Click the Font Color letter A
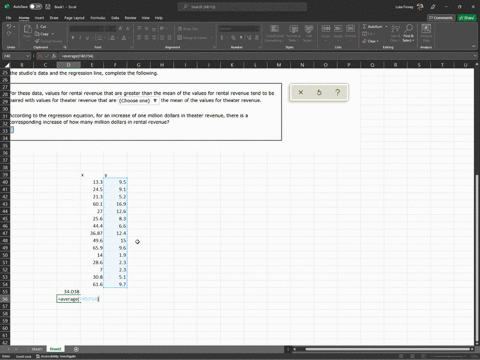 tap(124, 38)
